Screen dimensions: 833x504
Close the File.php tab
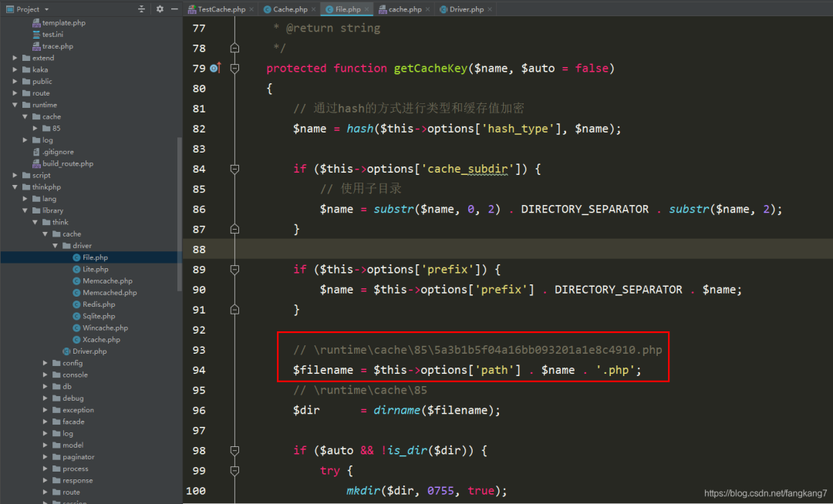(366, 9)
